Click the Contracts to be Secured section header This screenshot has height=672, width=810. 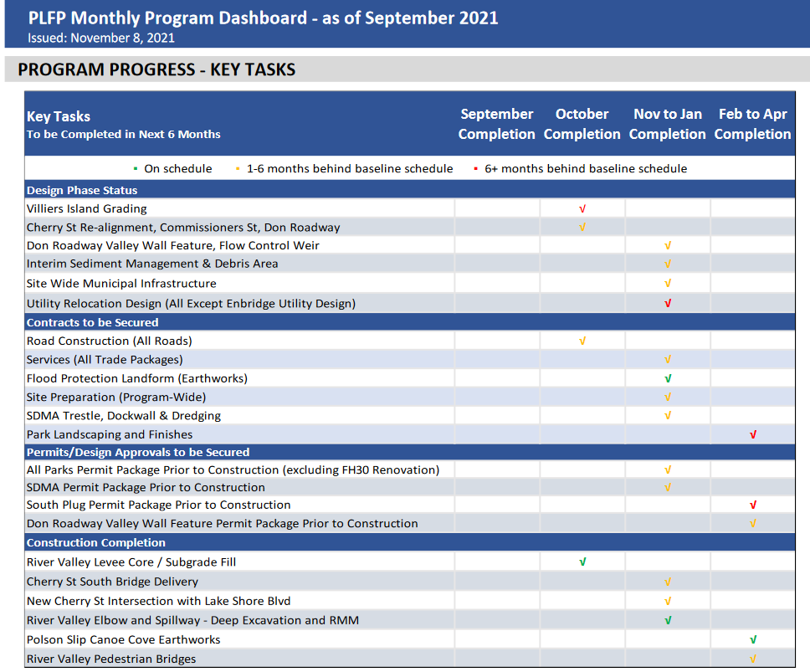(x=92, y=322)
